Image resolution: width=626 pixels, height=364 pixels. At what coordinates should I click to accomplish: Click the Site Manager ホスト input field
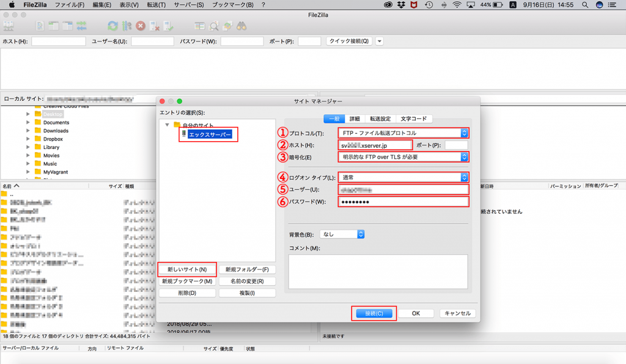pyautogui.click(x=375, y=145)
